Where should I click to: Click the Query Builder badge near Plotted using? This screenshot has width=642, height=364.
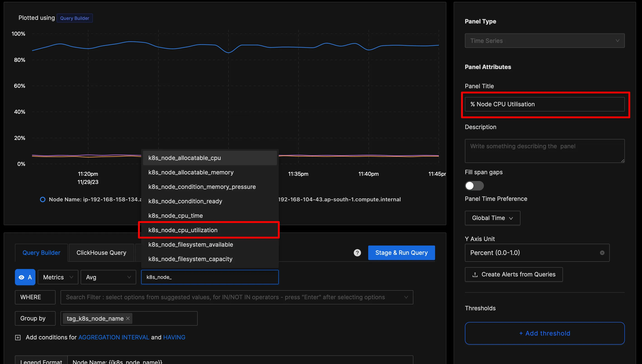(75, 18)
